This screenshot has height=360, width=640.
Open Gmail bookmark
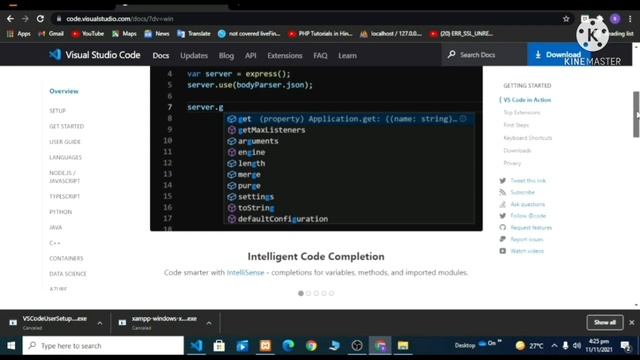pyautogui.click(x=51, y=34)
